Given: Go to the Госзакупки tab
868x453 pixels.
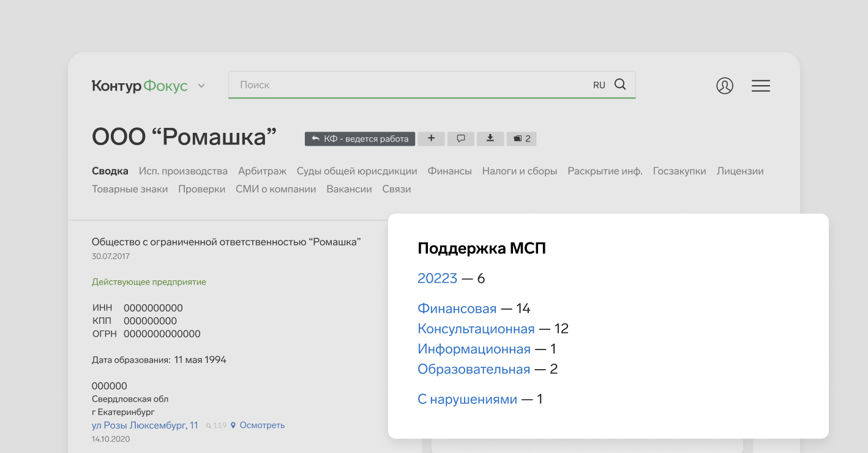Looking at the screenshot, I should (x=679, y=171).
